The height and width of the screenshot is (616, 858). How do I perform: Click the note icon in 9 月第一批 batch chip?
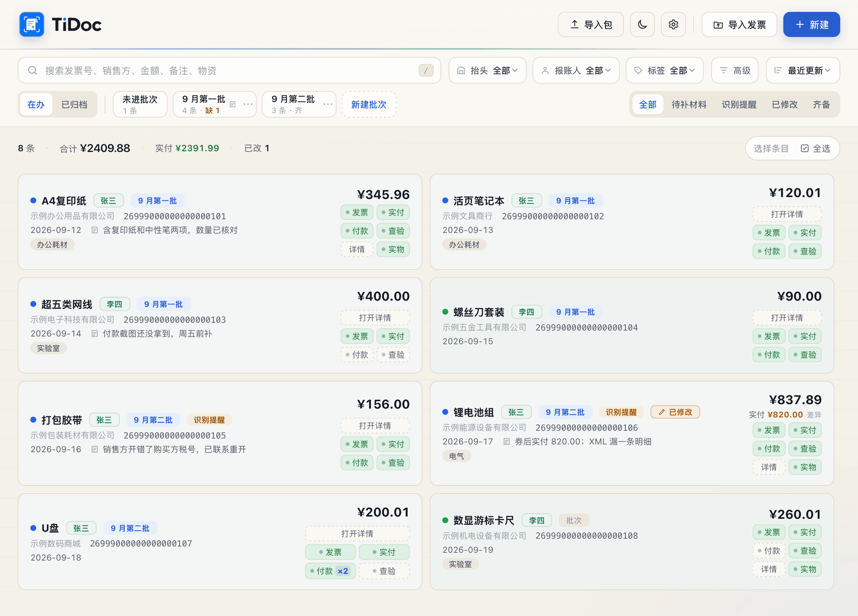click(233, 104)
